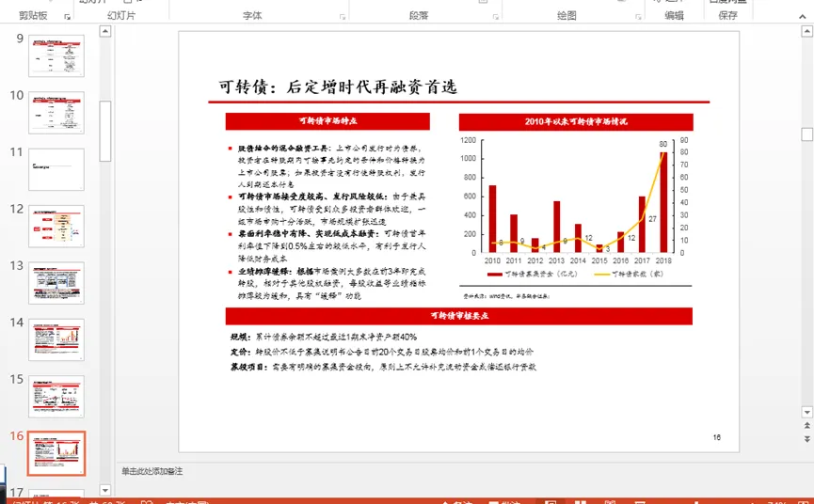
Task: Select slide 15 thumbnail
Action: coord(56,396)
